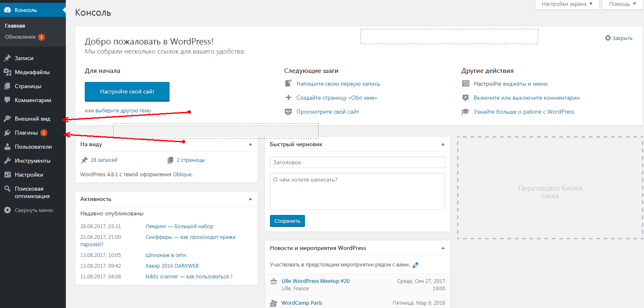This screenshot has height=308, width=644.
Task: Click the pencil icon to edit event location
Action: (x=416, y=265)
